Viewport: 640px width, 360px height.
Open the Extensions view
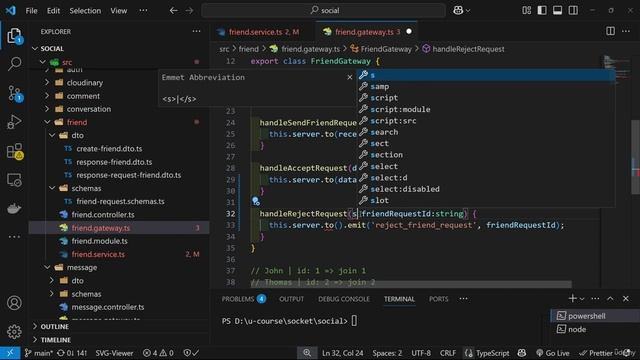(14, 151)
